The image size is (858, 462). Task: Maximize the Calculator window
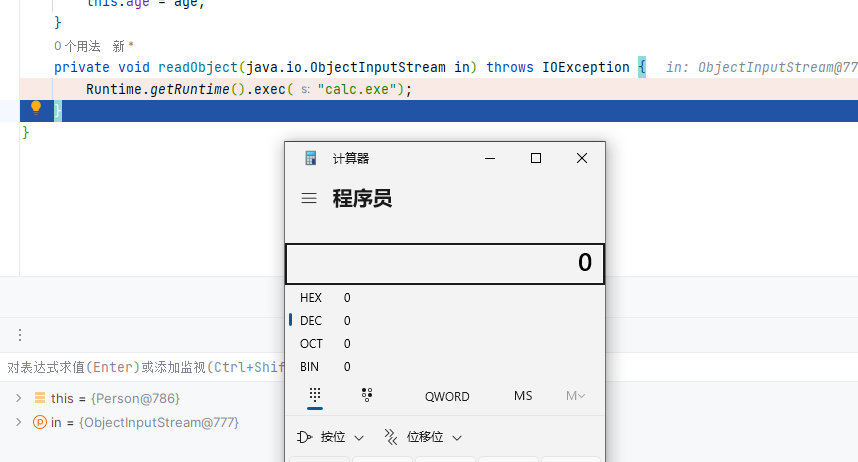[x=536, y=158]
